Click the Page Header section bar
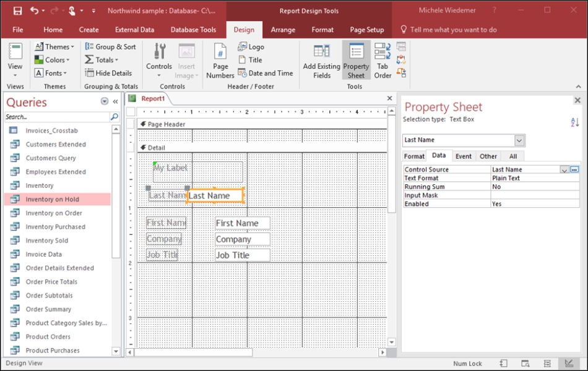Screen dimensions: 588x371 click(262, 124)
